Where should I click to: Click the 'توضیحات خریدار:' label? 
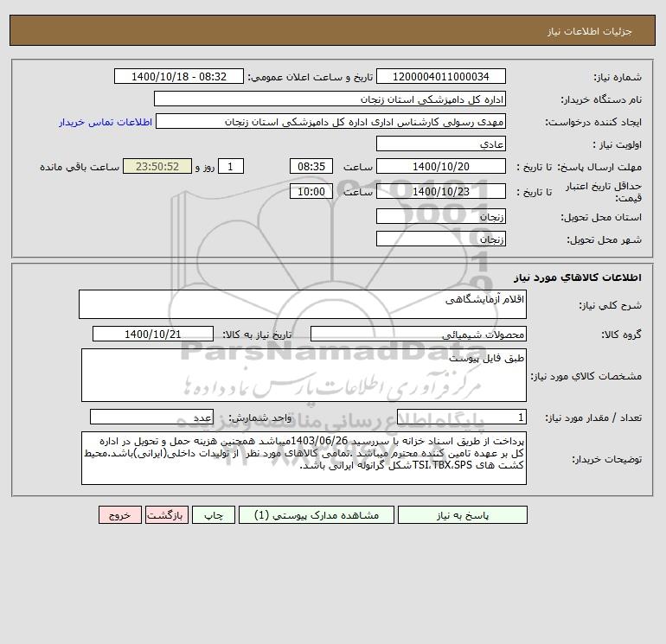(607, 459)
